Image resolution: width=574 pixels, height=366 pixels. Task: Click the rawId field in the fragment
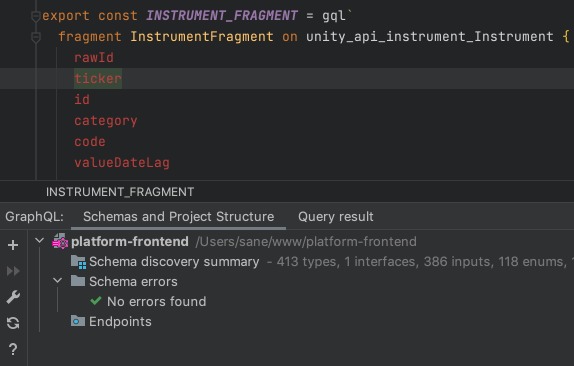coord(94,57)
